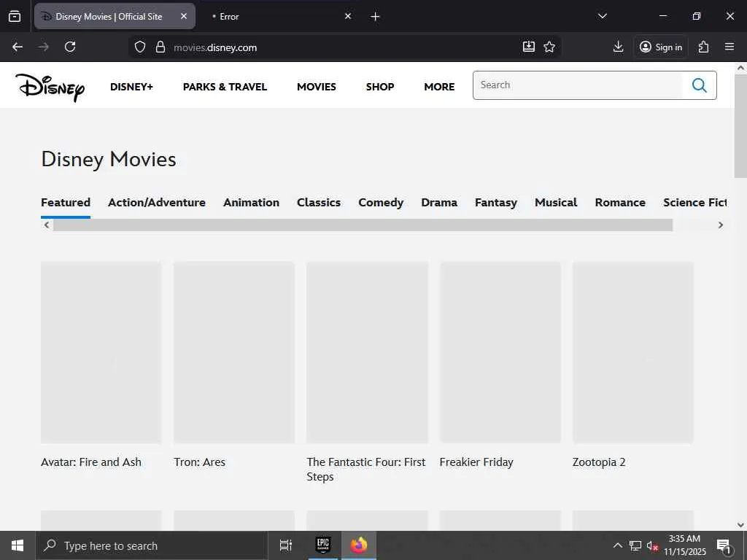Viewport: 747px width, 560px height.
Task: Click Windows taskbar search box
Action: 152,545
